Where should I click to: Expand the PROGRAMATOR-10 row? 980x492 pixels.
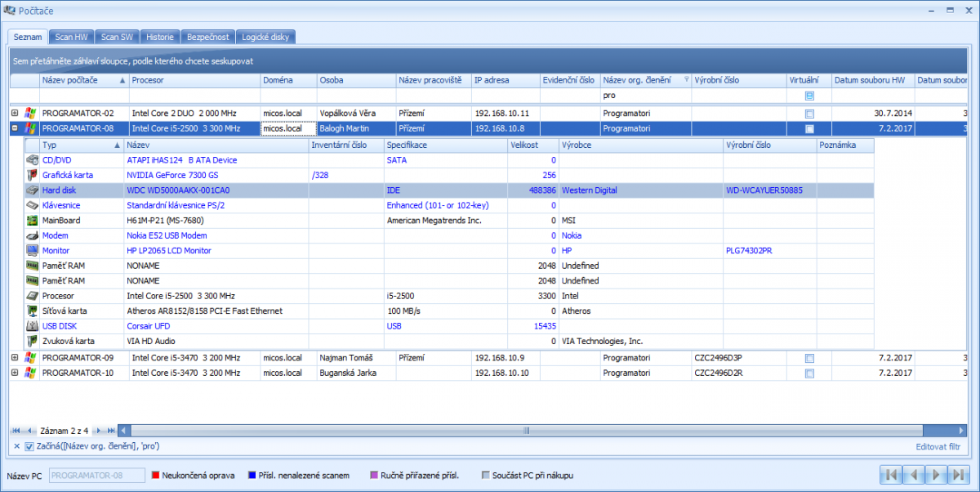pos(15,373)
